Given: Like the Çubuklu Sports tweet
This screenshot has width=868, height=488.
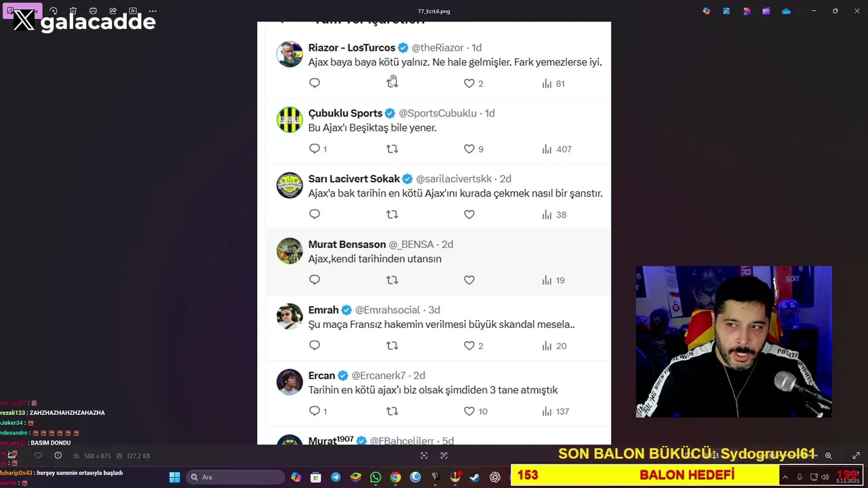Looking at the screenshot, I should coord(469,149).
